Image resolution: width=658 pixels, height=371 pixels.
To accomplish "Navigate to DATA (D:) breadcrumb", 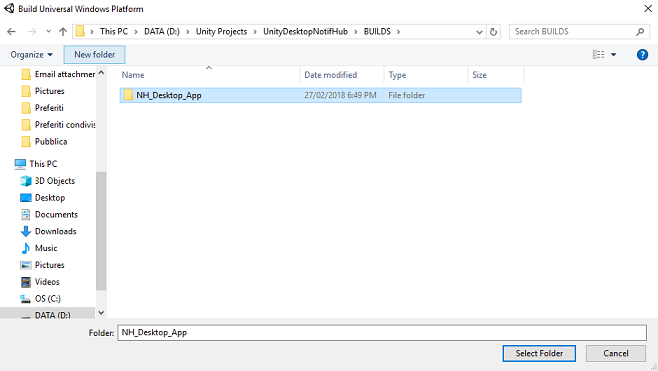I will pyautogui.click(x=162, y=31).
